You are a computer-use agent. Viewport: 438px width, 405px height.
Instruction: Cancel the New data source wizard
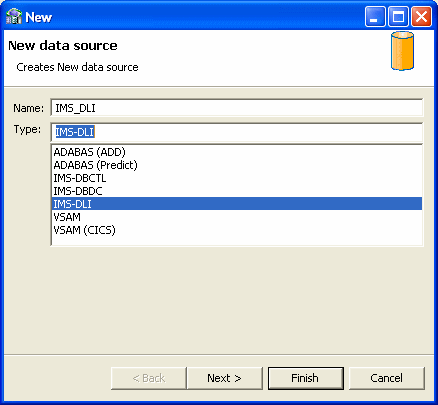coord(387,378)
